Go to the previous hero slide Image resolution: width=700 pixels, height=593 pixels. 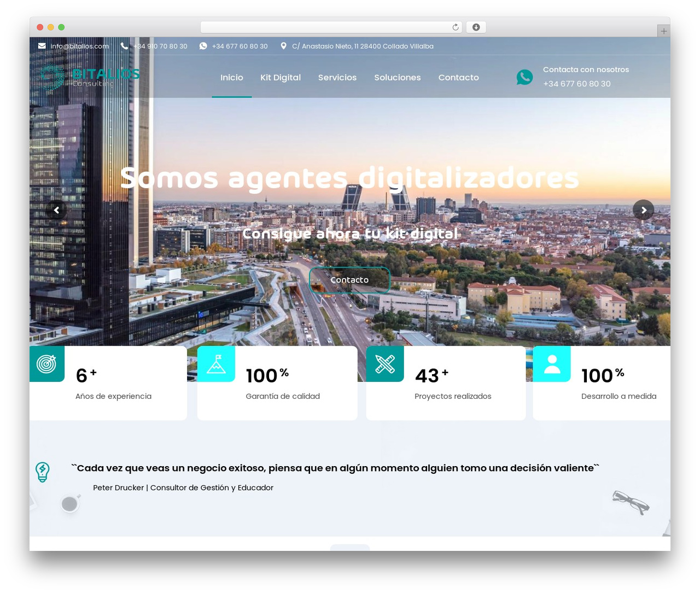56,210
